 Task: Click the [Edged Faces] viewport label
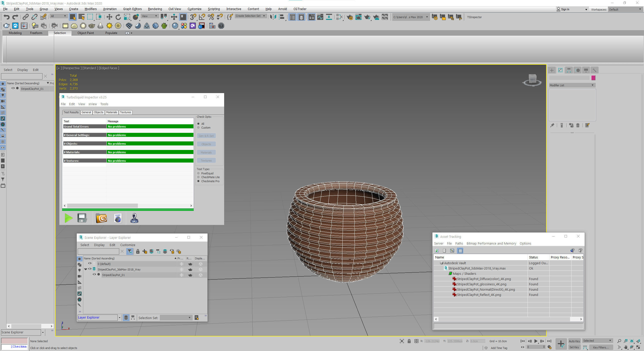click(x=109, y=68)
